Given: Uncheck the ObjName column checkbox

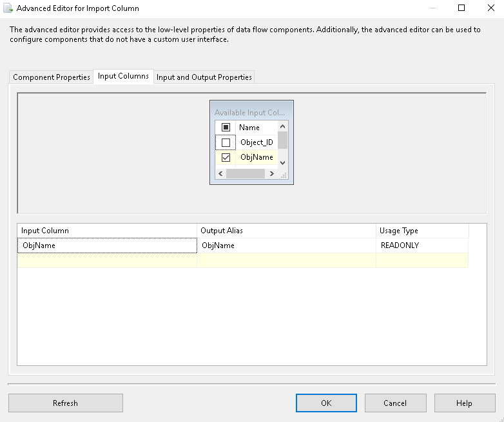Looking at the screenshot, I should (226, 157).
